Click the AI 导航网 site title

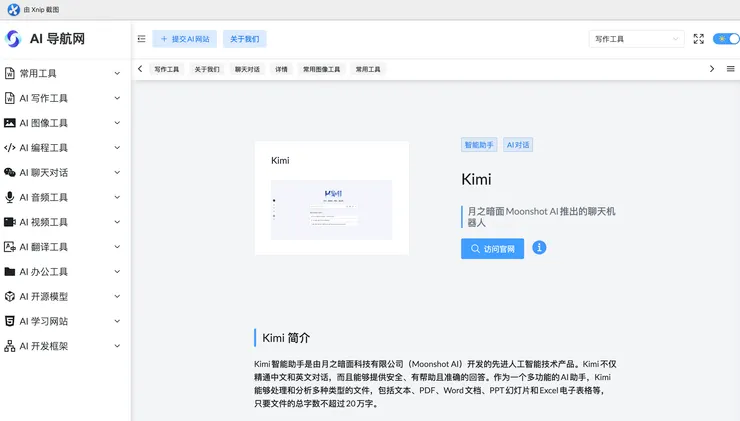(x=58, y=39)
